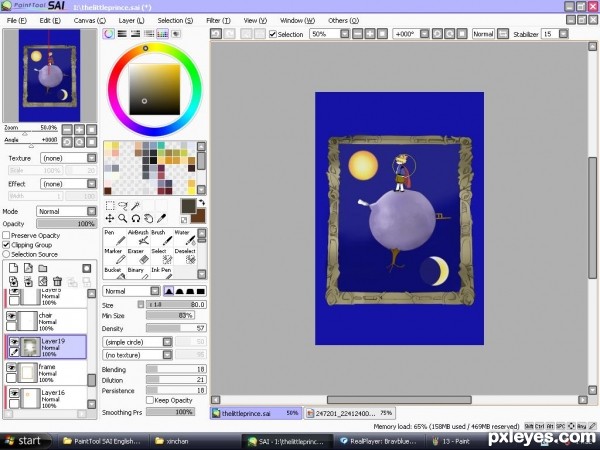
Task: Open the layer Mode dropdown
Action: tap(91, 211)
